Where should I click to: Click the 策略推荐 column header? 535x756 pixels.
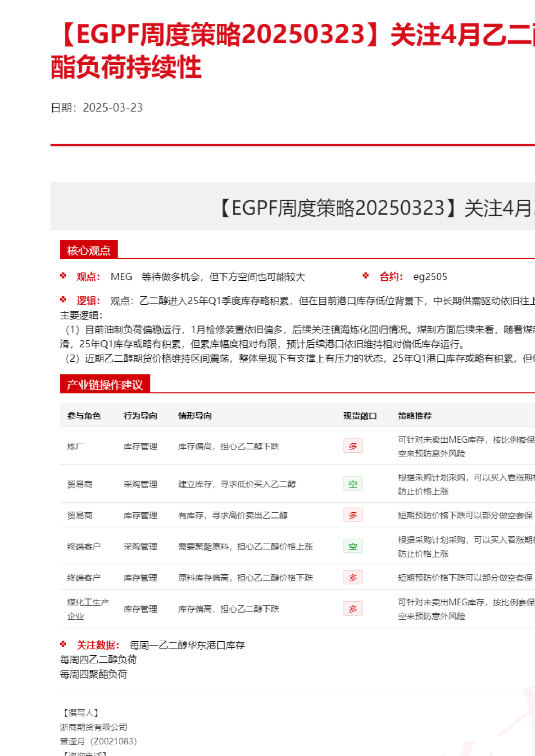point(415,415)
